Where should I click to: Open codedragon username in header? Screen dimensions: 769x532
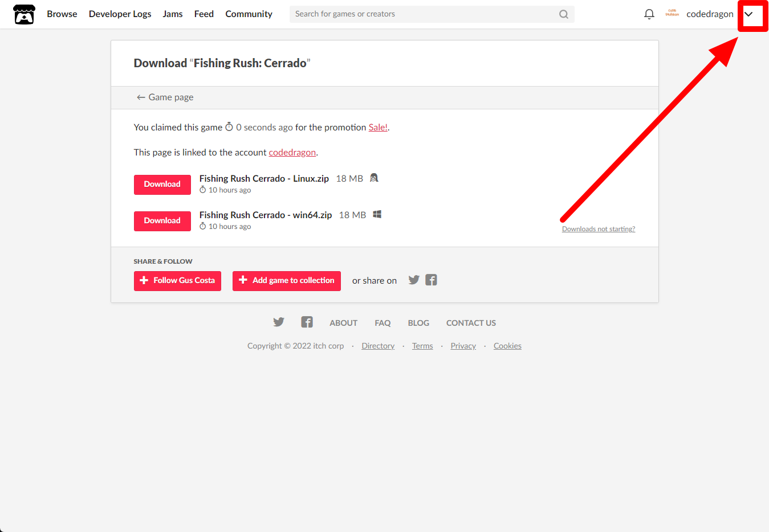(x=710, y=14)
